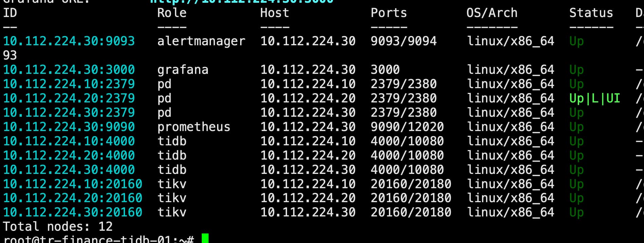The width and height of the screenshot is (644, 243).
Task: Click the Total nodes: 12 line
Action: (x=58, y=226)
